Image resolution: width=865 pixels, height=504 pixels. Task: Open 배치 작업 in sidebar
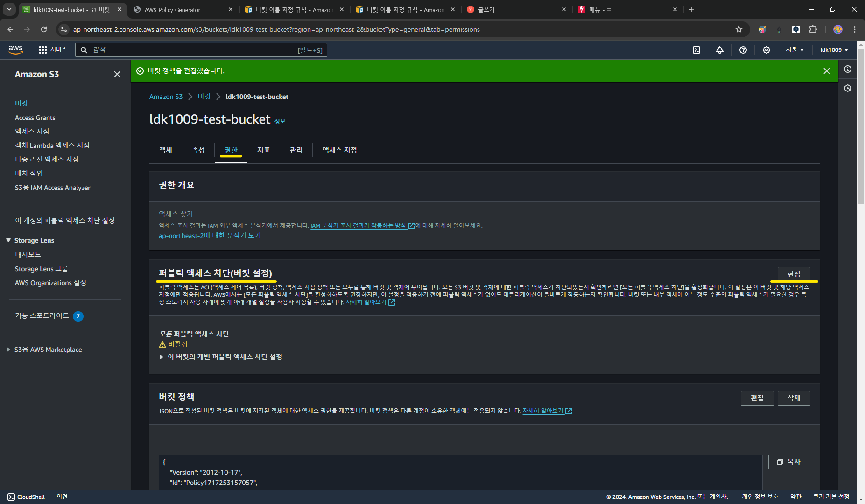pyautogui.click(x=29, y=174)
